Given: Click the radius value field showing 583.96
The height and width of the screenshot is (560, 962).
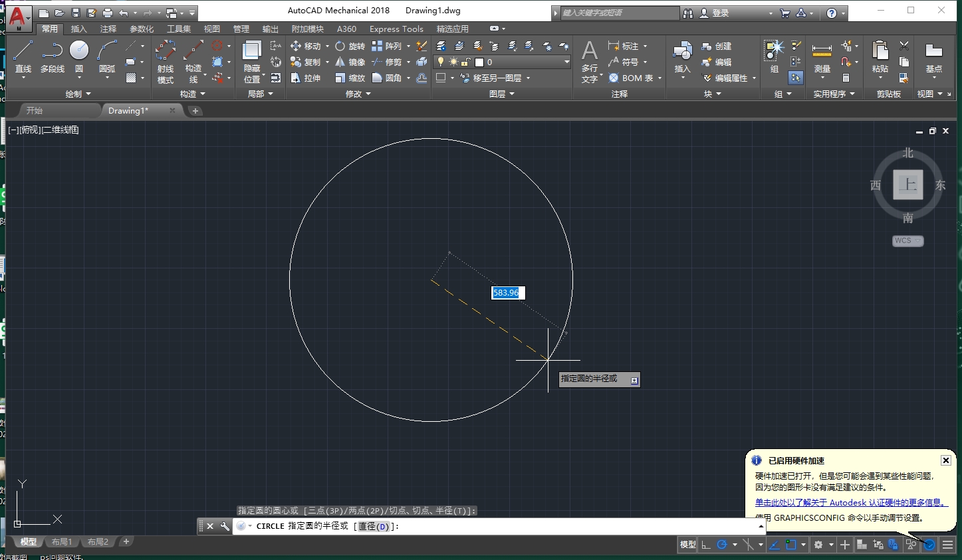Looking at the screenshot, I should pos(507,292).
